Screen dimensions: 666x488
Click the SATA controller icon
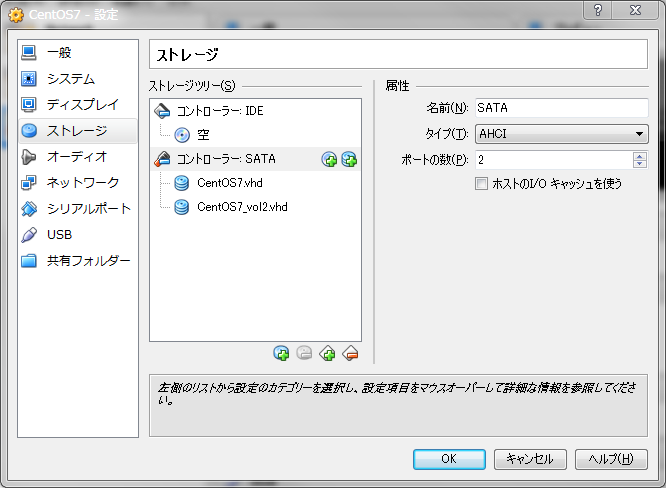tap(162, 159)
